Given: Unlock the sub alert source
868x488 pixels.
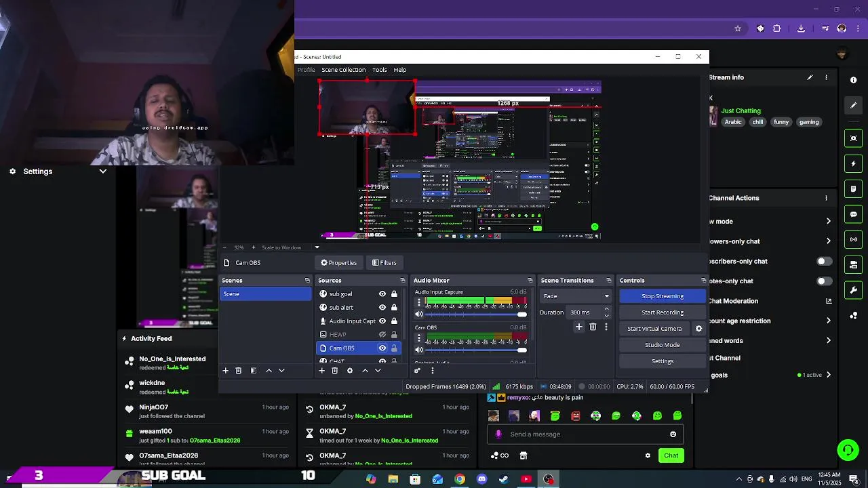Looking at the screenshot, I should [394, 308].
